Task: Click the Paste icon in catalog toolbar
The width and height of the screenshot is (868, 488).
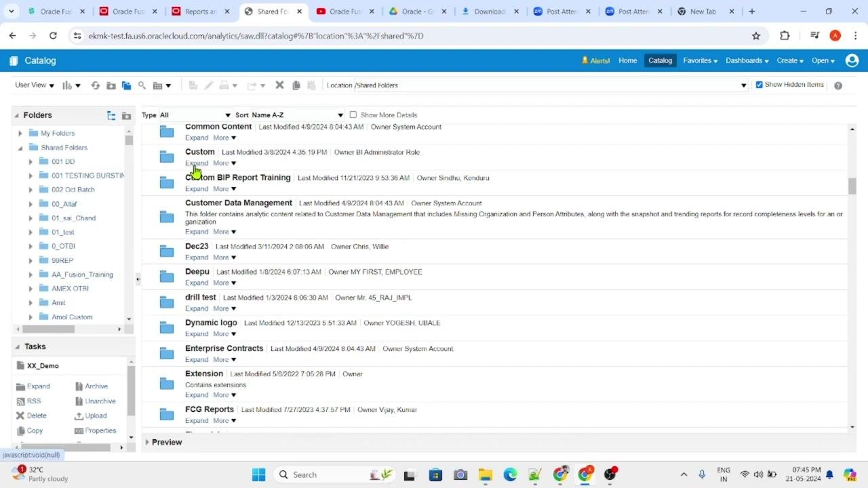Action: tap(311, 85)
